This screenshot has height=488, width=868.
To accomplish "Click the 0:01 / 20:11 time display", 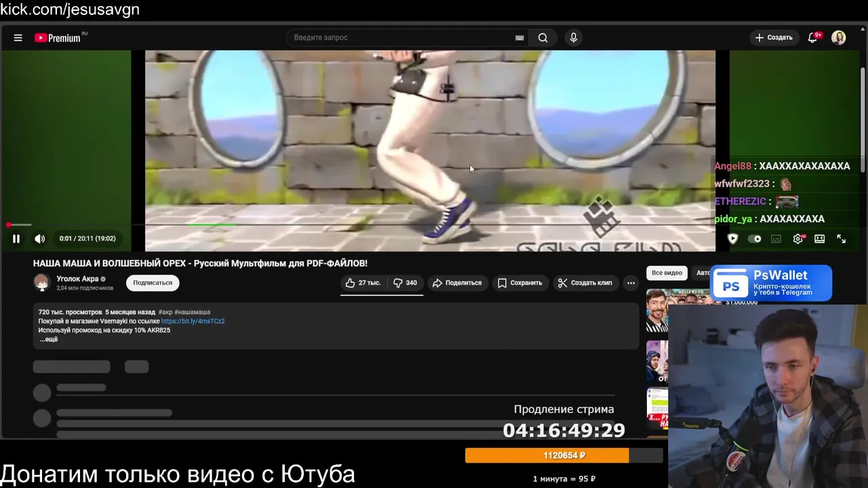I will [x=87, y=239].
